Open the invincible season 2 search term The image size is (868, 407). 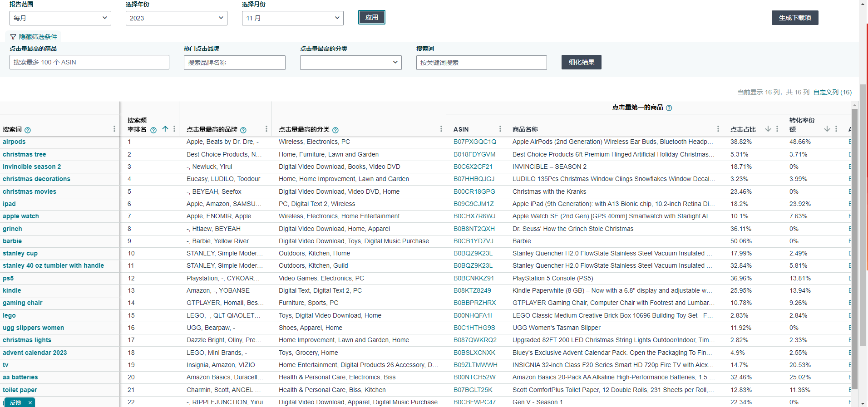32,167
